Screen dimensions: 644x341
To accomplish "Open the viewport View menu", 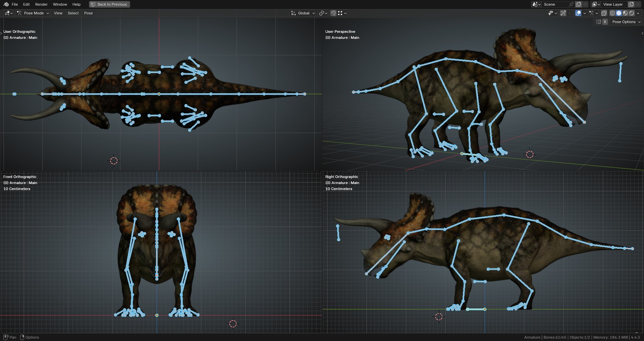I will (58, 13).
